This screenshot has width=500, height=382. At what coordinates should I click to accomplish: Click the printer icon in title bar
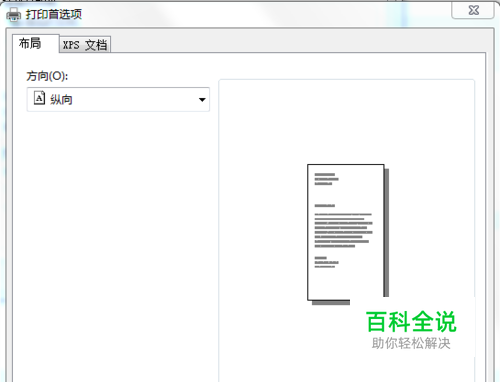tap(14, 15)
